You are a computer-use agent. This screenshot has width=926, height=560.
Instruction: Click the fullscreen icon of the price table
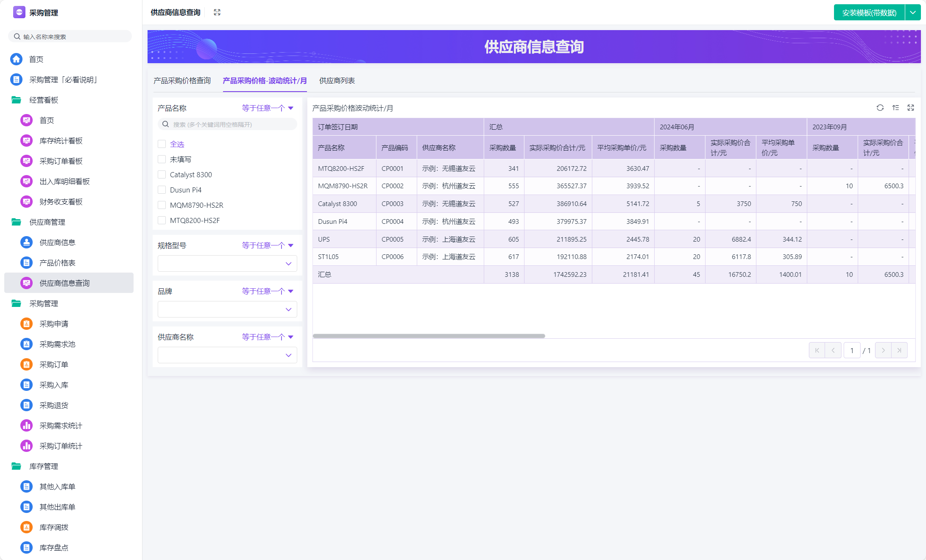click(911, 108)
